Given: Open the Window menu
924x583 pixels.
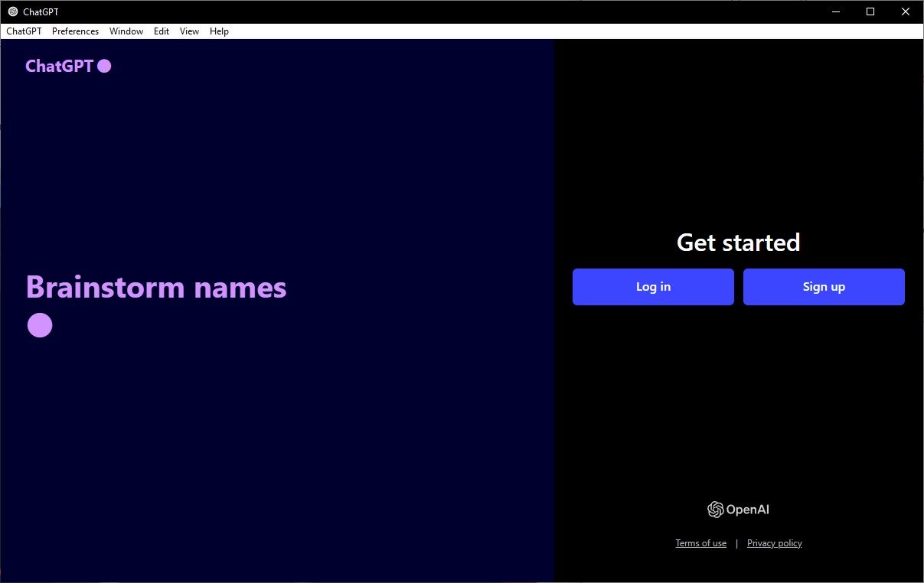Looking at the screenshot, I should click(126, 31).
